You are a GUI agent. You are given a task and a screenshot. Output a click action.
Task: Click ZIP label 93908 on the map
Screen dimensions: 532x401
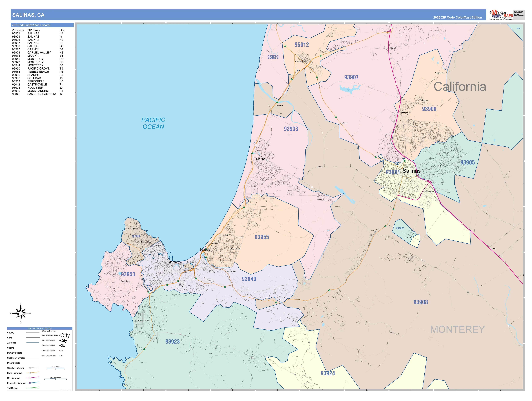(421, 302)
